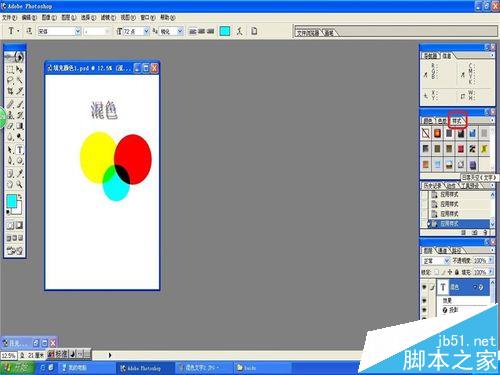The image size is (500, 375).
Task: Click the text color swatch in options bar
Action: (x=225, y=31)
